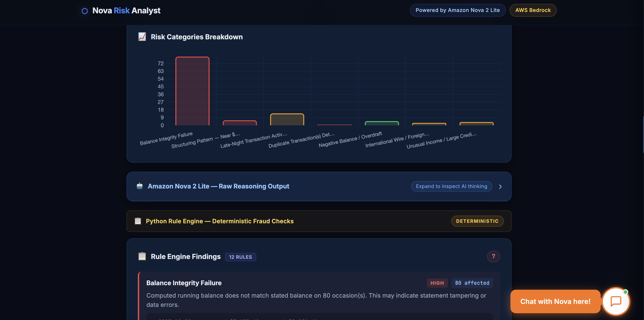The image size is (644, 320).
Task: Click the AWS Bedrock badge
Action: 533,10
